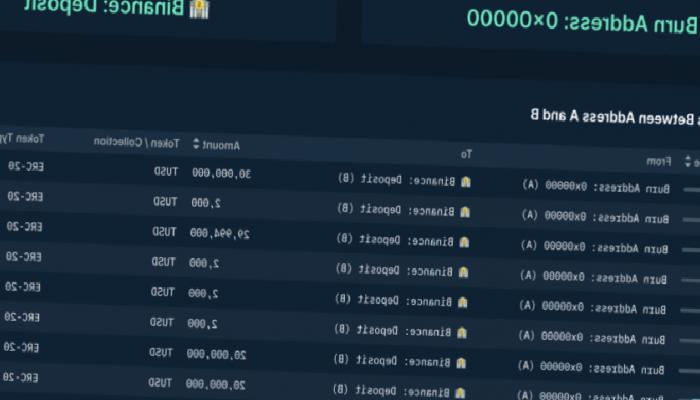Image resolution: width=700 pixels, height=400 pixels.
Task: Click ERC-20 in the 30,000,000 row
Action: [26, 167]
